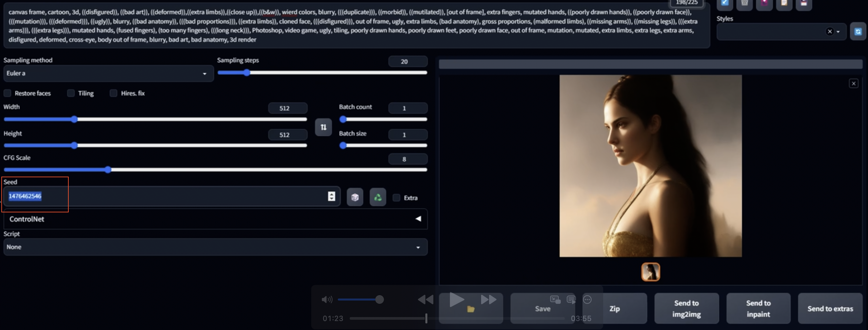Click Send to img2img button
This screenshot has height=330, width=868.
click(x=687, y=308)
